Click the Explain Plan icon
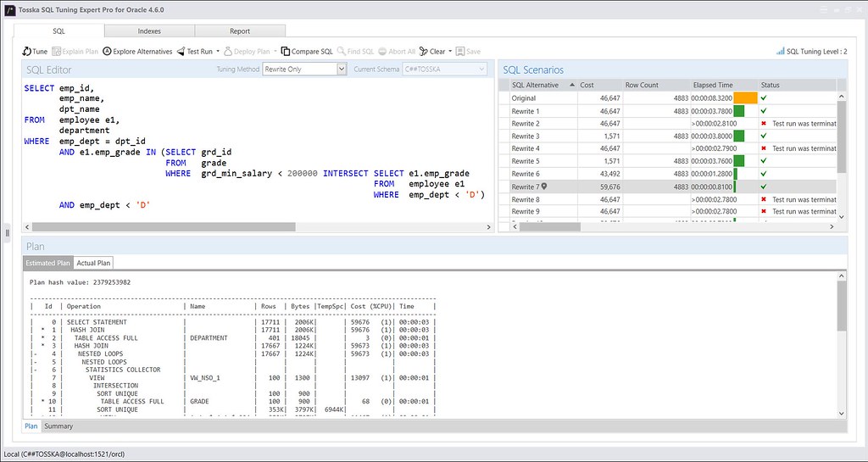 coord(57,52)
